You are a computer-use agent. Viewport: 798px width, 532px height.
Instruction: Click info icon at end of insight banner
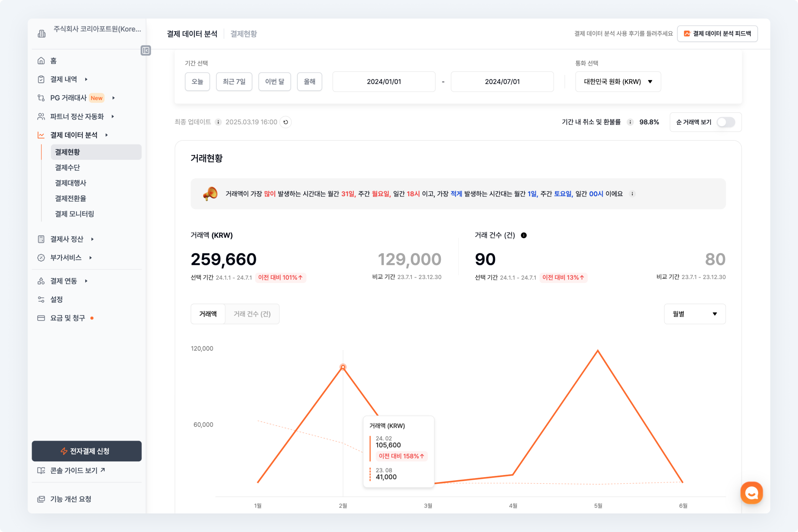(632, 194)
